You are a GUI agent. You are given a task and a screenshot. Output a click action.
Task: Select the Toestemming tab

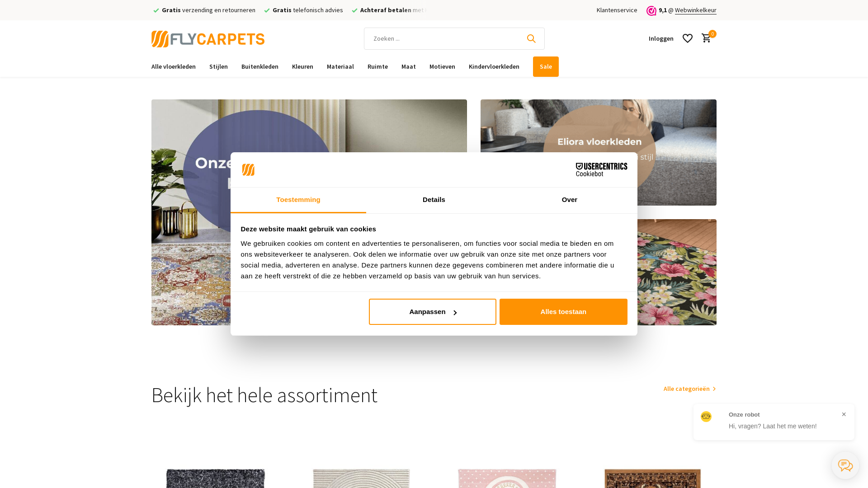click(298, 200)
